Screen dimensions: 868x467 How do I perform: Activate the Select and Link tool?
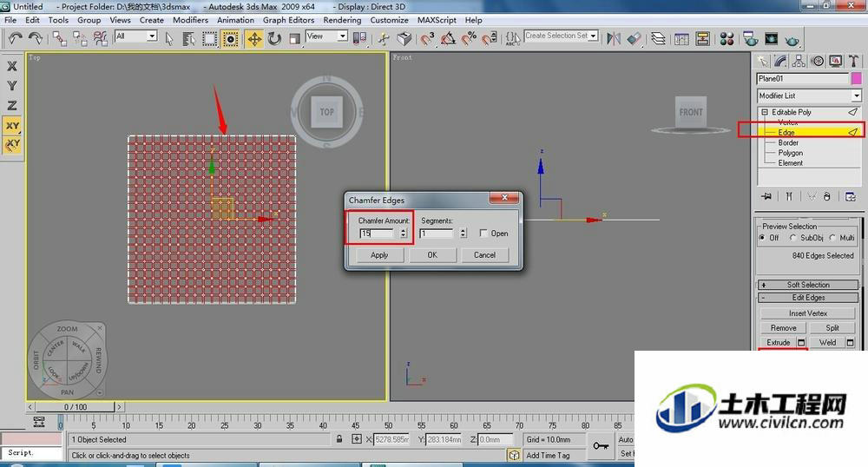point(60,38)
